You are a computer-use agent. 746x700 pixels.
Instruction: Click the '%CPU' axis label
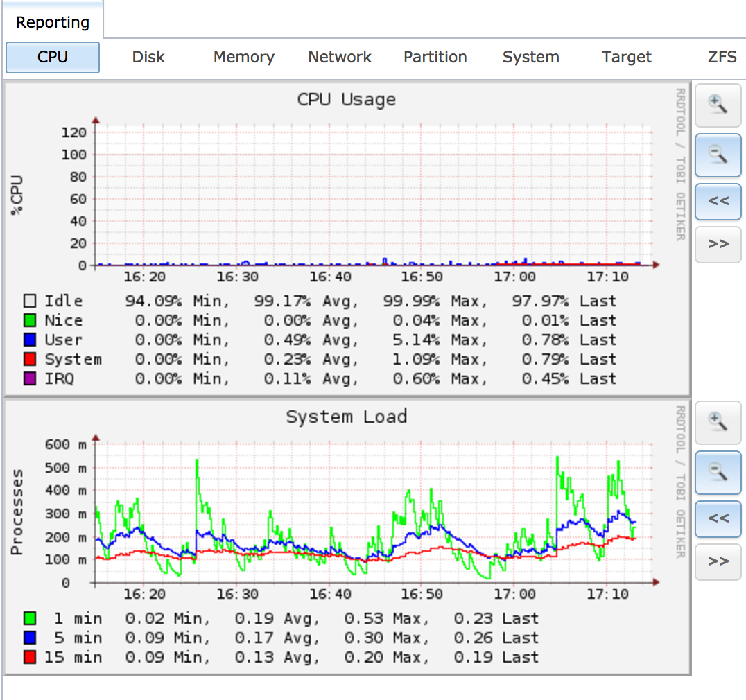(17, 195)
